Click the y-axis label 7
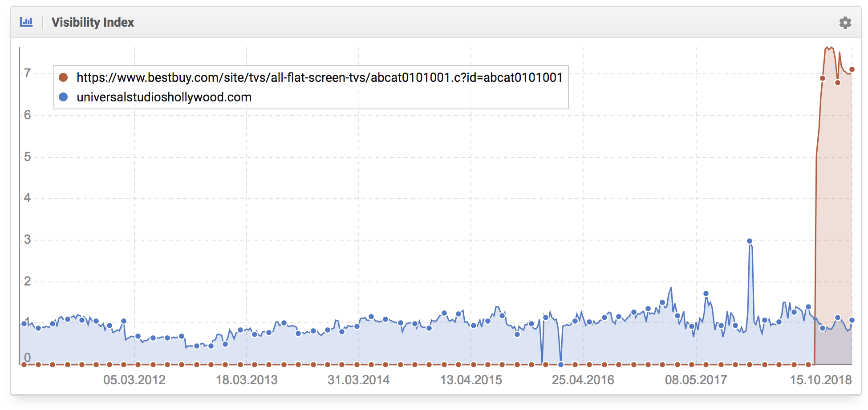The image size is (868, 410). point(28,73)
